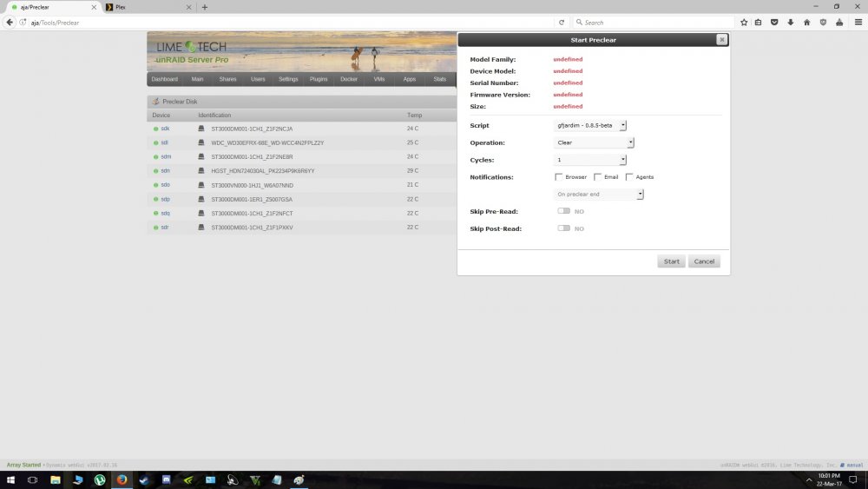Click ST3000DM001-1CH1_Z1F2NFCT identification text

[x=252, y=213]
